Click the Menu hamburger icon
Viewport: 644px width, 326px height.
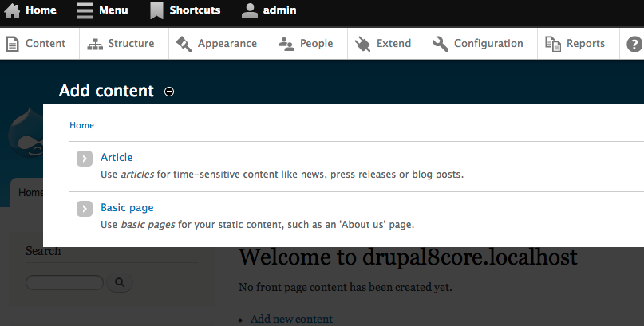(85, 10)
